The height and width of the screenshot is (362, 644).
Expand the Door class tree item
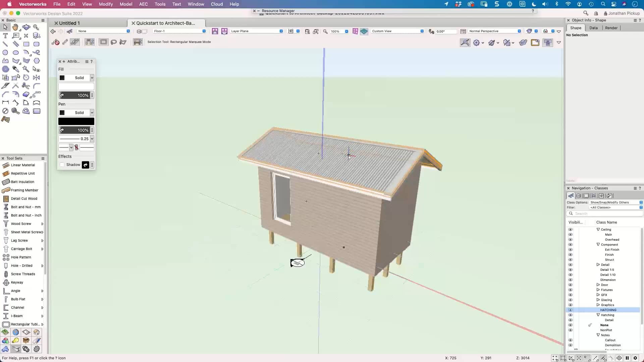pos(598,285)
